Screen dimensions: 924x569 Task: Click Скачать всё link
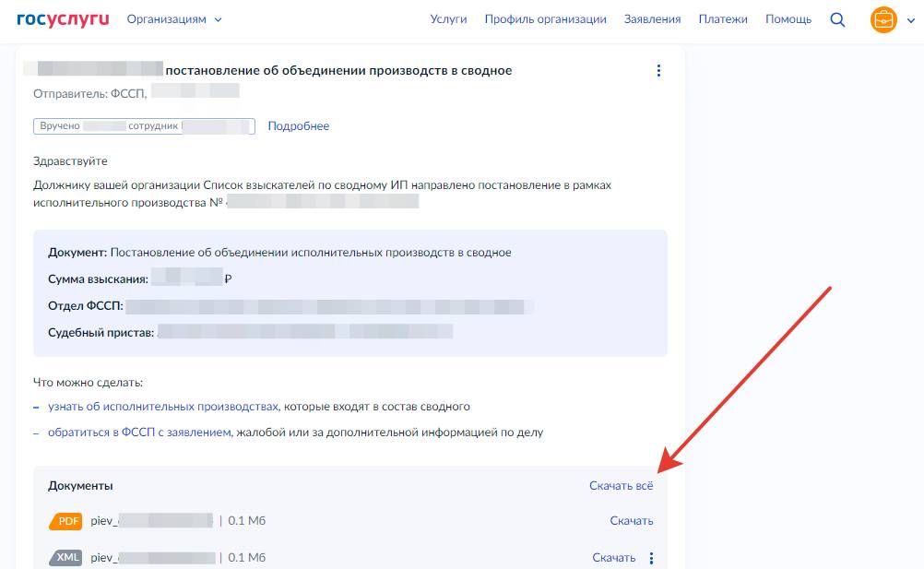click(x=622, y=486)
